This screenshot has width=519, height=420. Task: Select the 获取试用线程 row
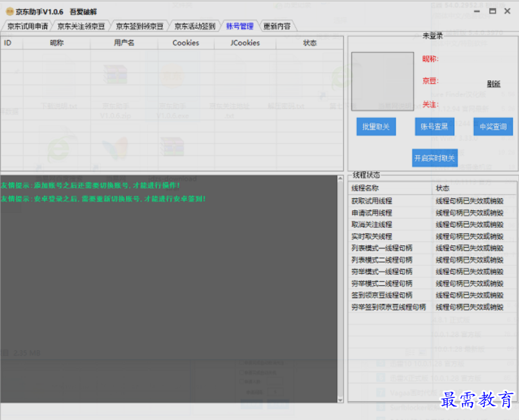[432, 201]
